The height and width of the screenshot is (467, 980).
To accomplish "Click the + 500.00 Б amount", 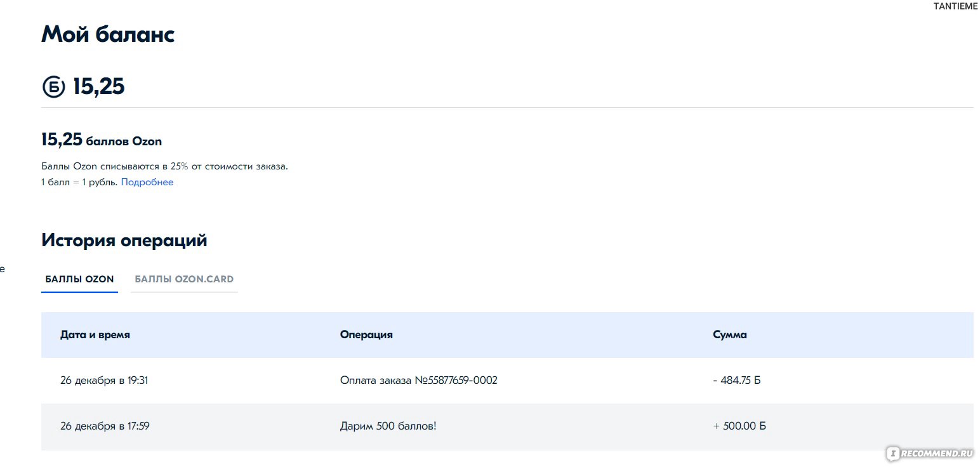I will 739,426.
